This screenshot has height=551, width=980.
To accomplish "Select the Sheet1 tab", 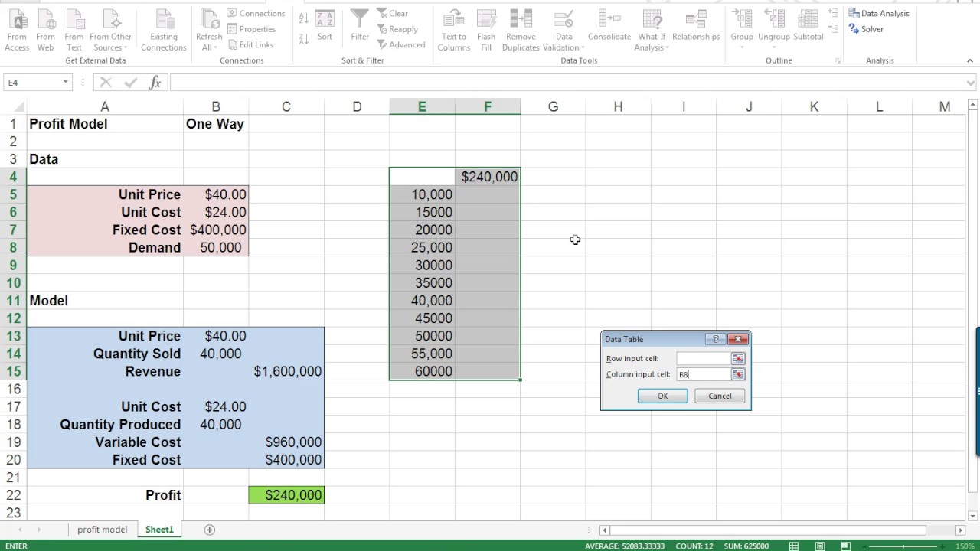I will 159,530.
